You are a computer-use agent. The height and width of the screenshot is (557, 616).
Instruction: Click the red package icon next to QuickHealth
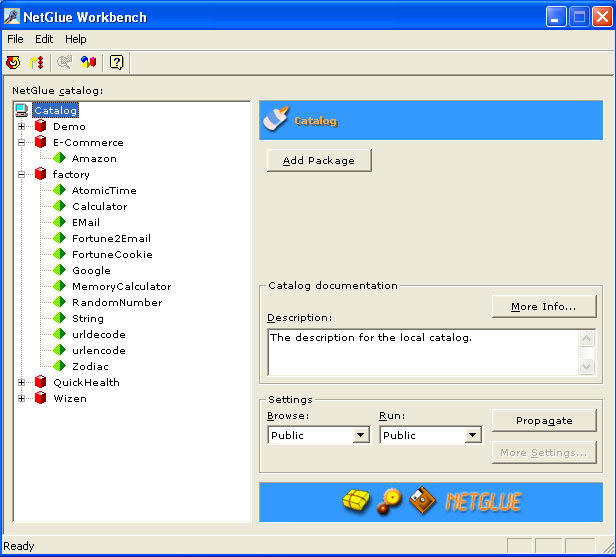click(x=40, y=382)
